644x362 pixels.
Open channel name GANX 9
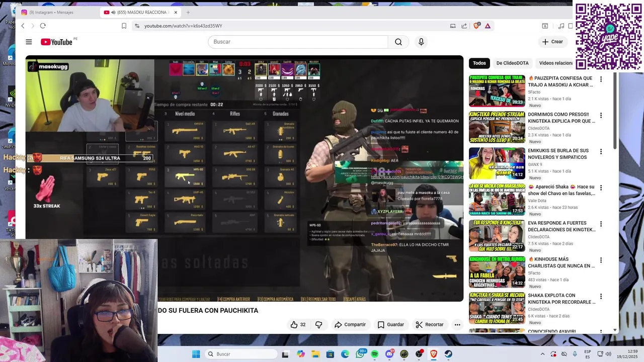pyautogui.click(x=535, y=164)
